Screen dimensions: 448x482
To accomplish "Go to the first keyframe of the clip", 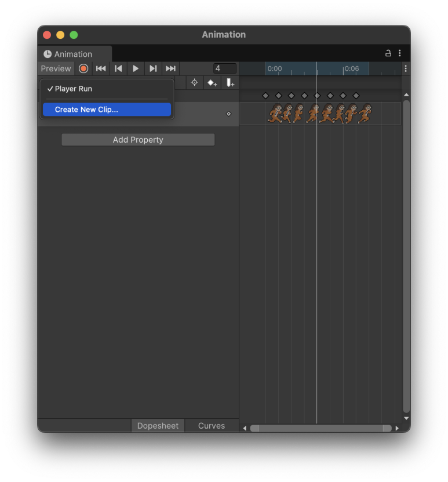I will (x=101, y=68).
